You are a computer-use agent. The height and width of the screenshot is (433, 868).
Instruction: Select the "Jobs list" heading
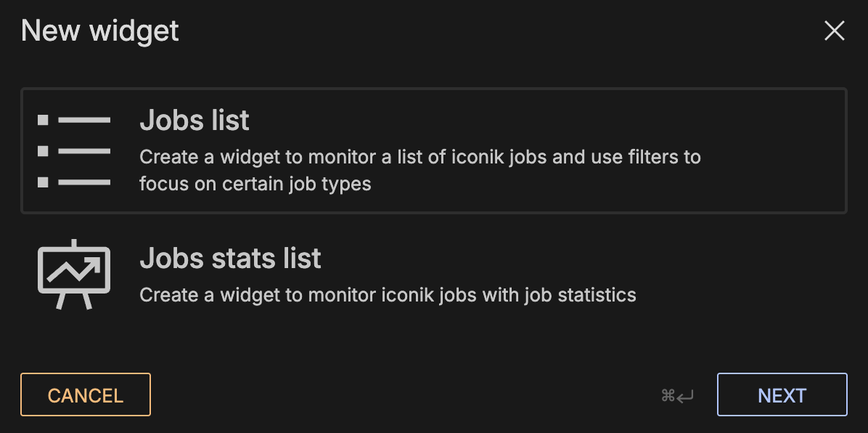click(195, 121)
